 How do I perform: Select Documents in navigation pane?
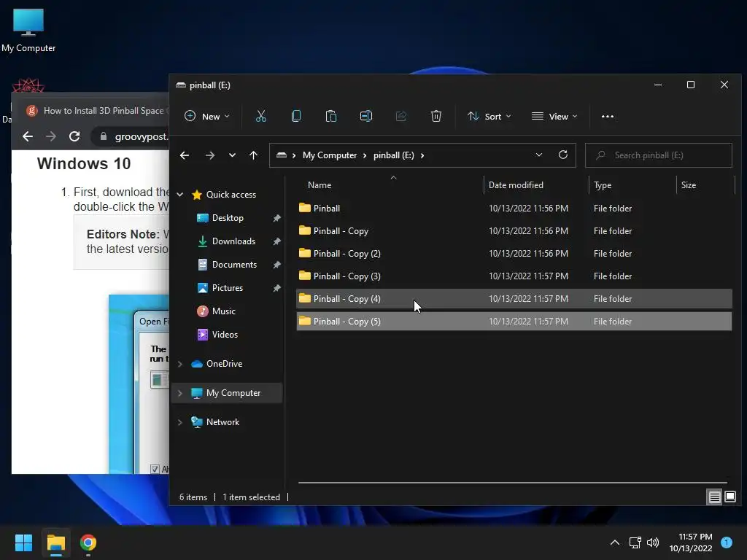(x=234, y=265)
